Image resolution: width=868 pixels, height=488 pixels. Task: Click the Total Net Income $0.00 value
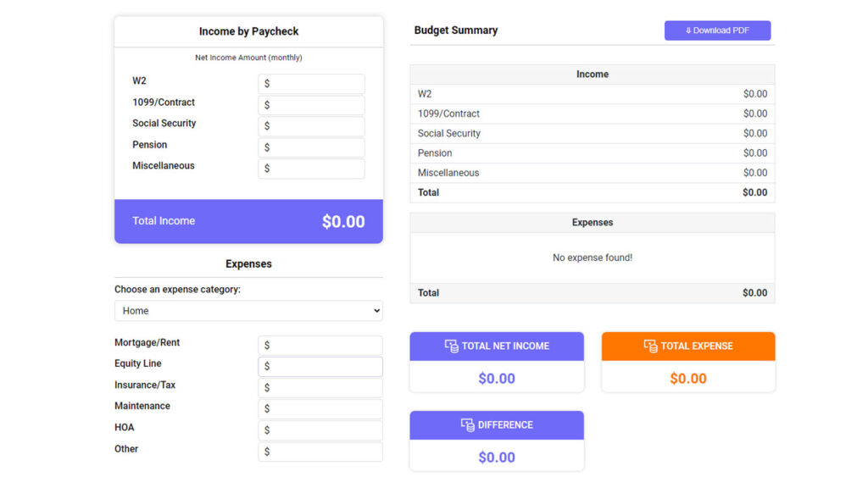tap(497, 379)
